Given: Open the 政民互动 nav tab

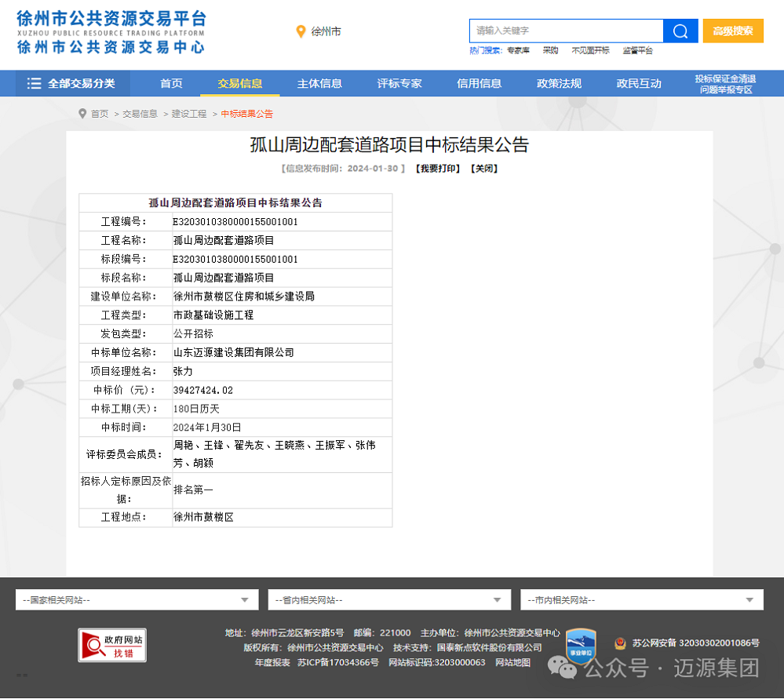Looking at the screenshot, I should coord(639,83).
